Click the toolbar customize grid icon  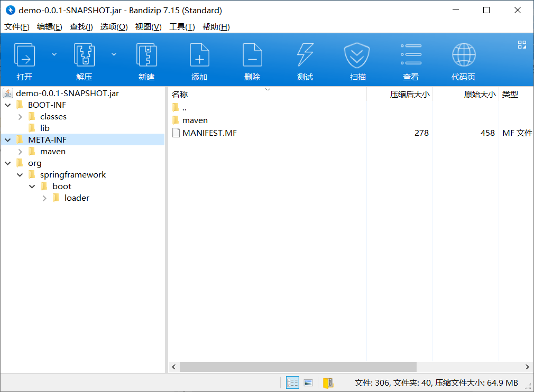coord(522,44)
